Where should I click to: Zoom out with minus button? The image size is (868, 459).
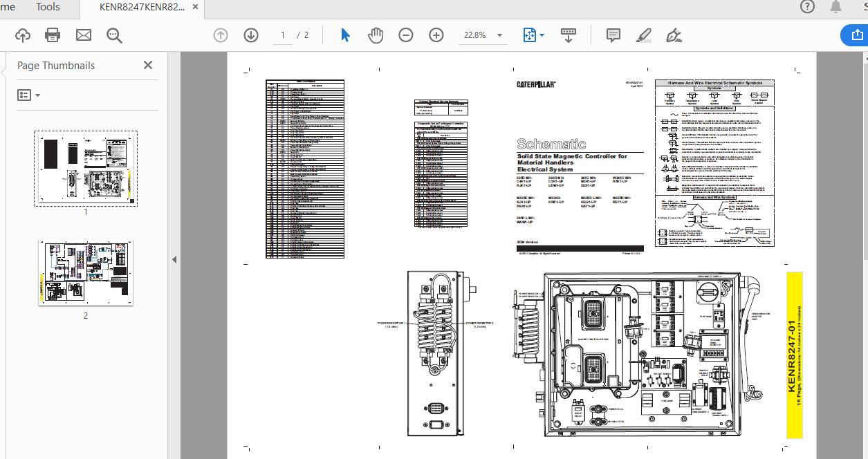[406, 35]
